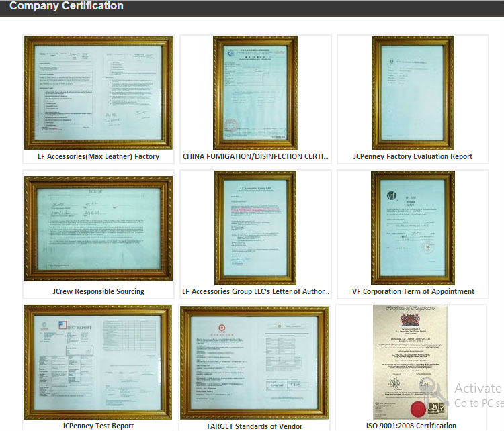
Task: View ISO 9001:2008 certificate image
Action: (410, 362)
